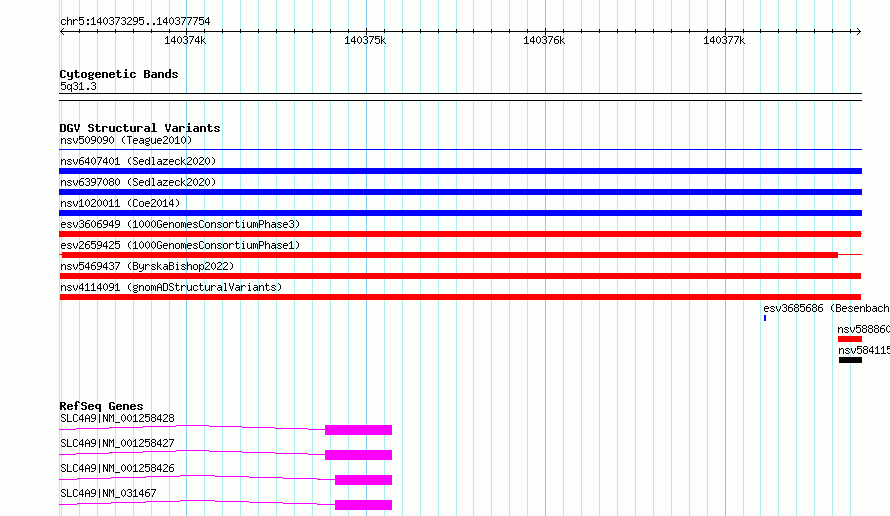Select the 5q31.3 band label
Image resolution: width=890 pixels, height=516 pixels.
coord(78,86)
